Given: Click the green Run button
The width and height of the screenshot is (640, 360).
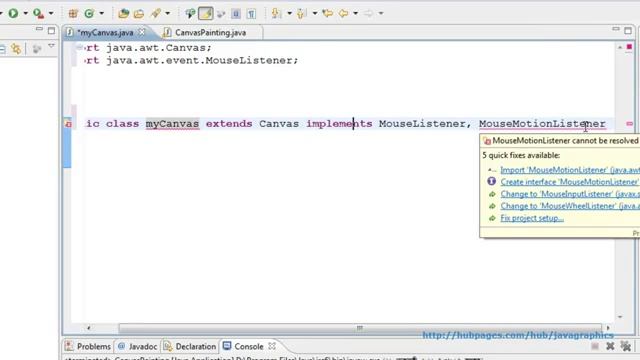Looking at the screenshot, I should point(13,13).
